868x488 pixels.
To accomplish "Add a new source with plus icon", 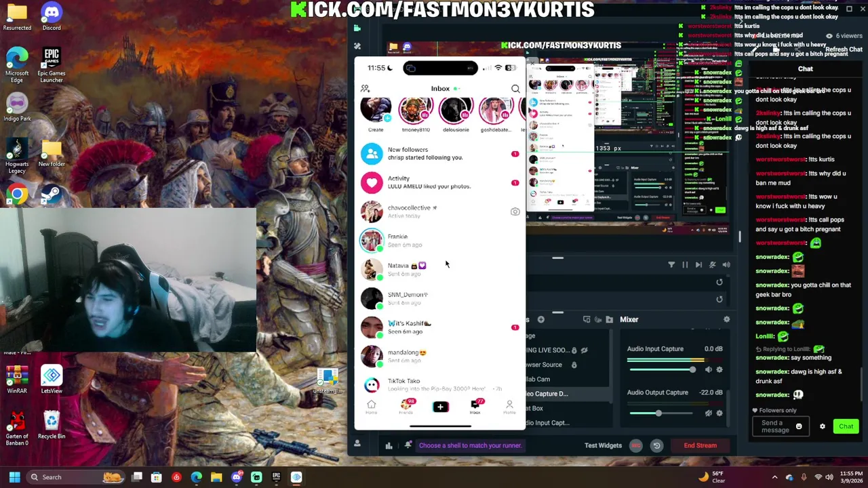I will (x=541, y=319).
